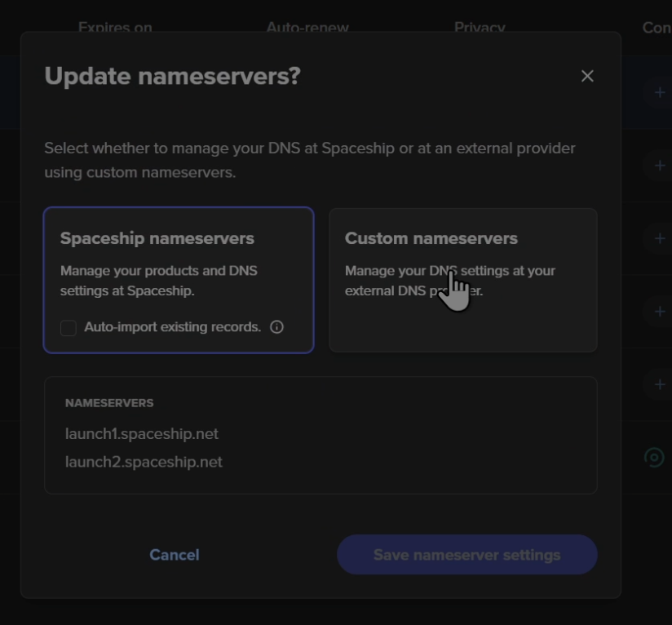The width and height of the screenshot is (672, 625).
Task: Click the Privacy column header
Action: [x=480, y=28]
